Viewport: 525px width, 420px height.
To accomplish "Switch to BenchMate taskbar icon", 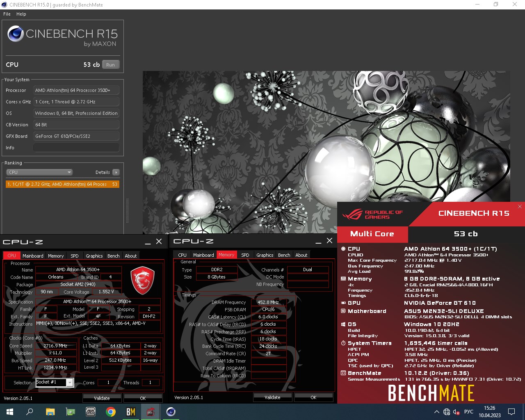I will [x=130, y=412].
